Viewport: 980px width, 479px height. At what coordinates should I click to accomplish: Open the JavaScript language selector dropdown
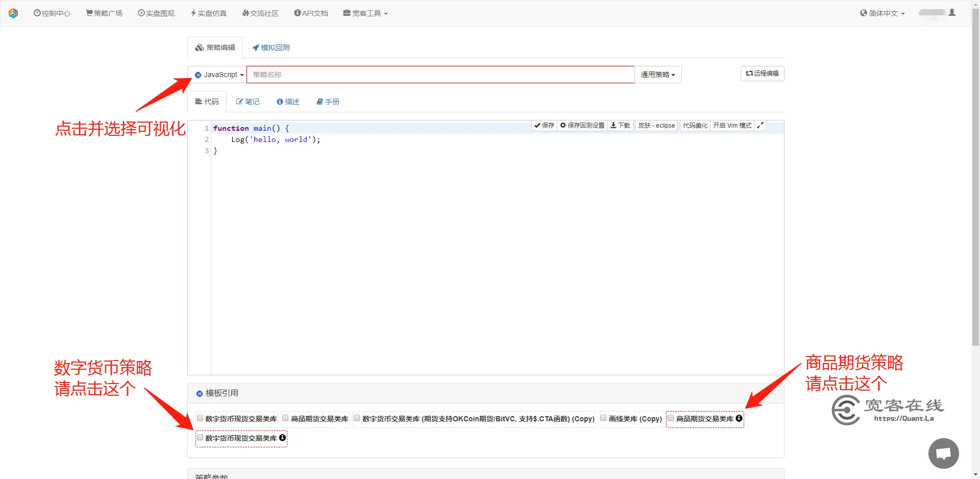coord(219,75)
